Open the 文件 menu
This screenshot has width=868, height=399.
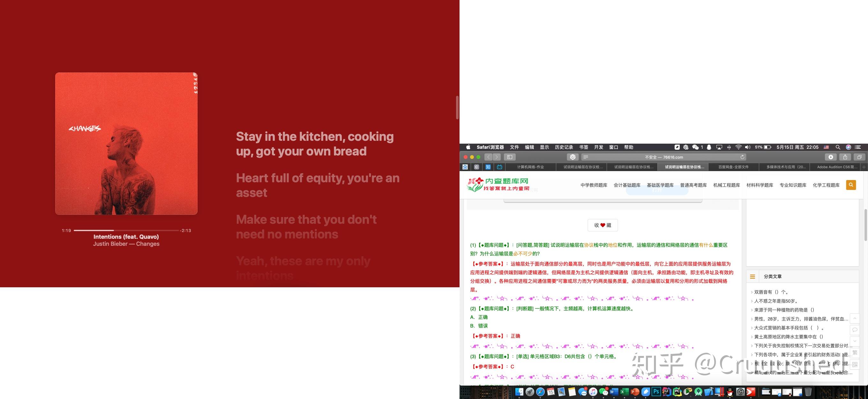pyautogui.click(x=514, y=147)
